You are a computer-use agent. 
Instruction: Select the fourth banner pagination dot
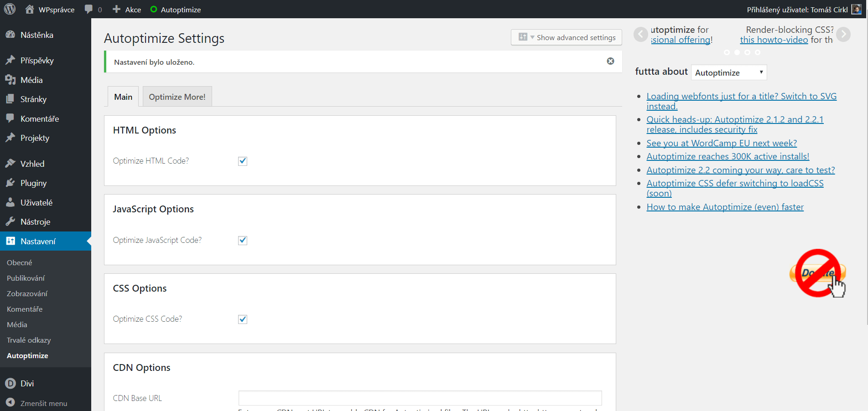point(758,52)
